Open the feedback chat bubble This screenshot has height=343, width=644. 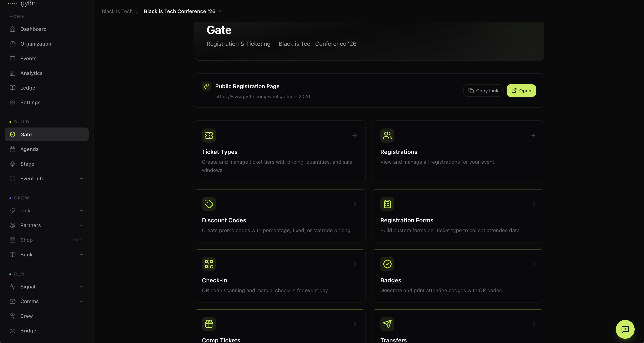625,329
